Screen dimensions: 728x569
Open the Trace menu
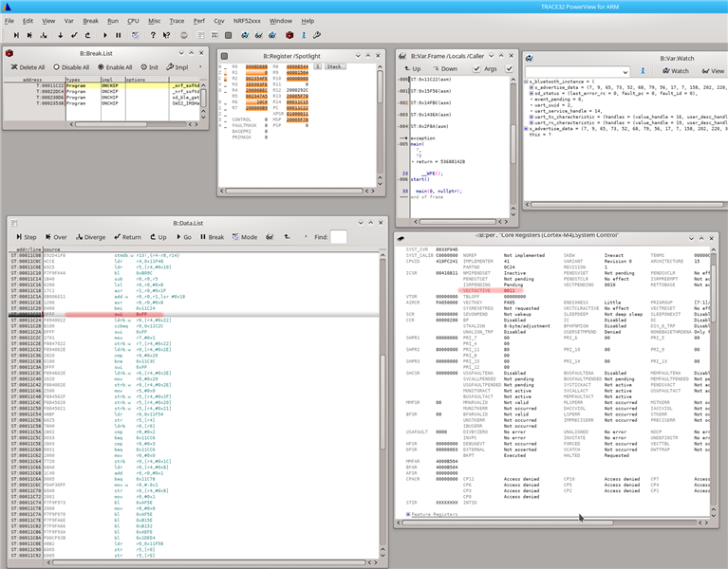pos(177,21)
